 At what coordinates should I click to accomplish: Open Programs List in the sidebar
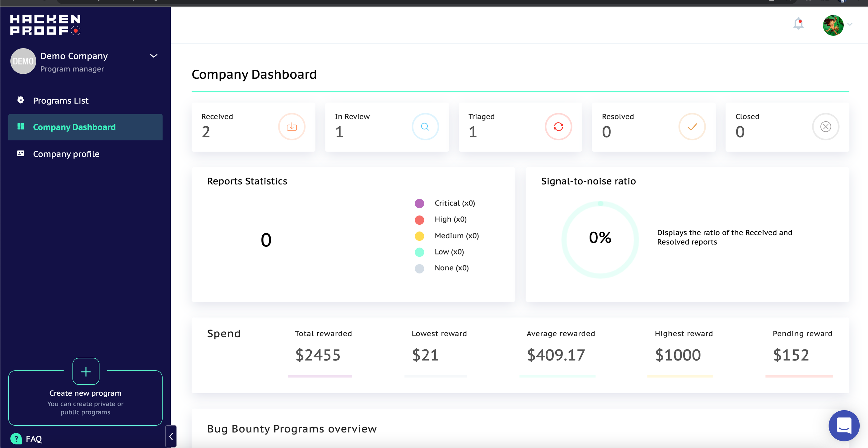[x=61, y=100]
